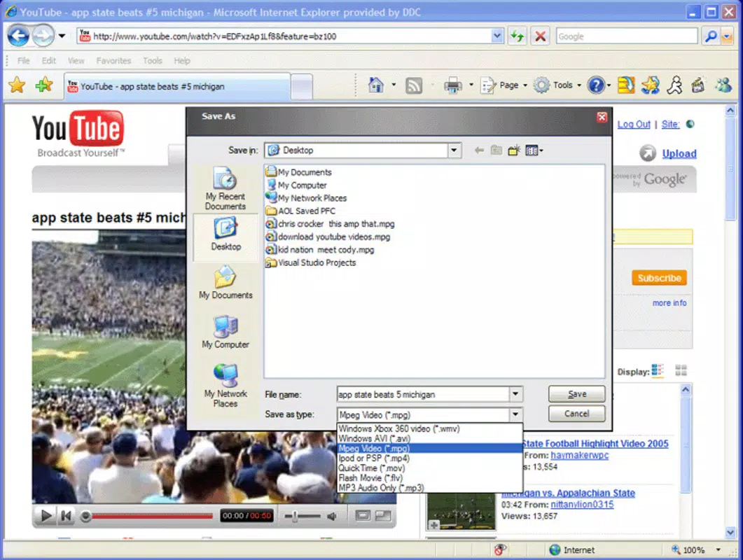Open the Help menu
Screen dimensions: 743x560
182,61
